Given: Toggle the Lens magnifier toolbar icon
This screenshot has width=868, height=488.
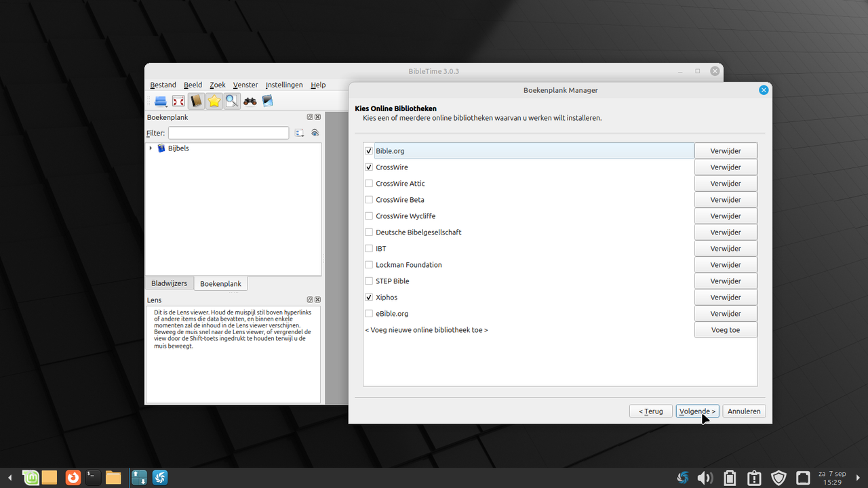Looking at the screenshot, I should (x=232, y=102).
